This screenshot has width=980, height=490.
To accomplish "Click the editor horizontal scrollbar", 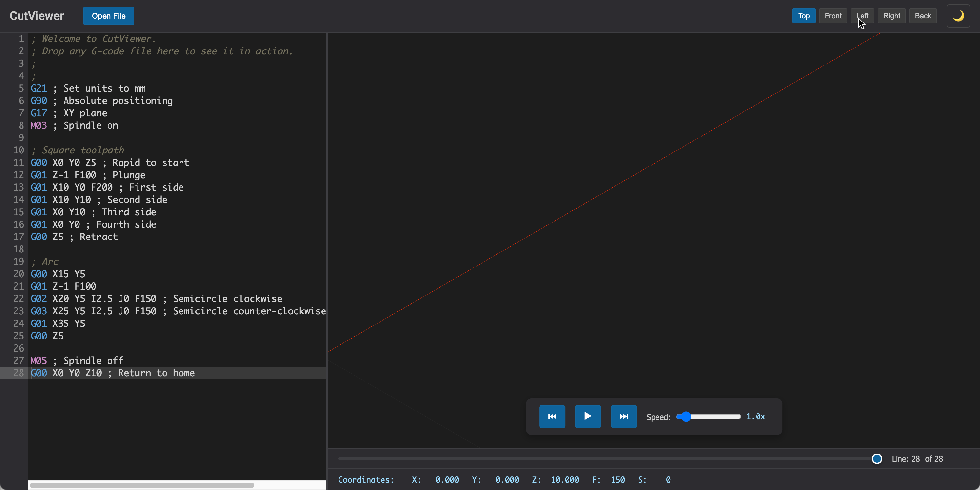I will [x=142, y=485].
